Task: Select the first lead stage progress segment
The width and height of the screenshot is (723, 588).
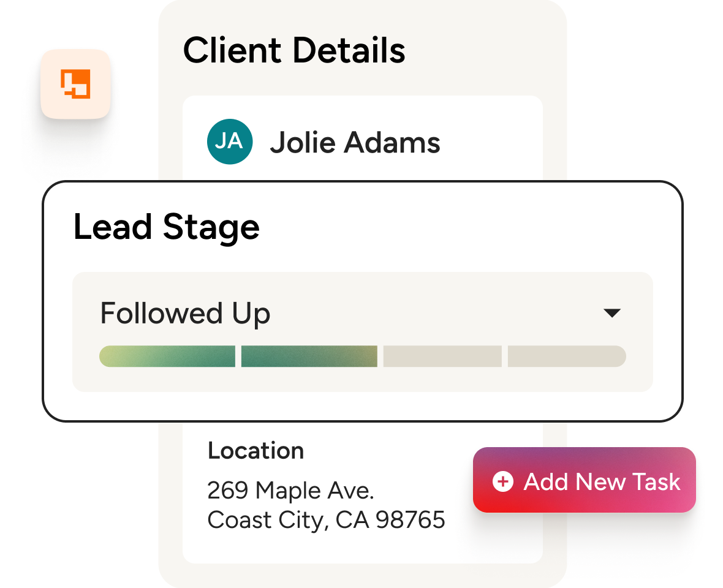Action: point(167,356)
